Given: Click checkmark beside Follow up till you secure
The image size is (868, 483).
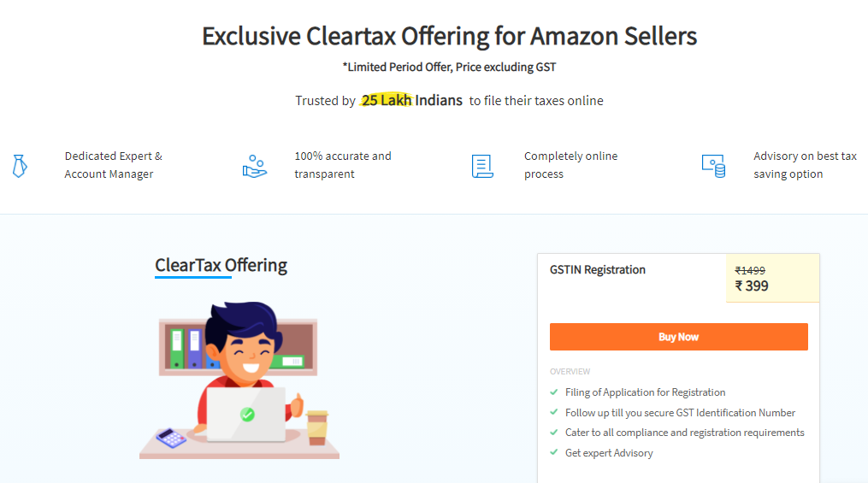Looking at the screenshot, I should (554, 413).
